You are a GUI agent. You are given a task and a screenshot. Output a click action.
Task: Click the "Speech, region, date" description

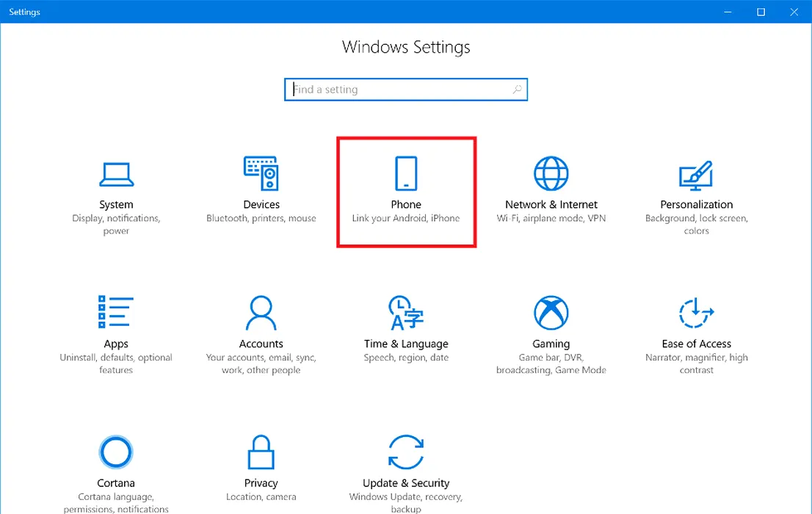tap(406, 358)
